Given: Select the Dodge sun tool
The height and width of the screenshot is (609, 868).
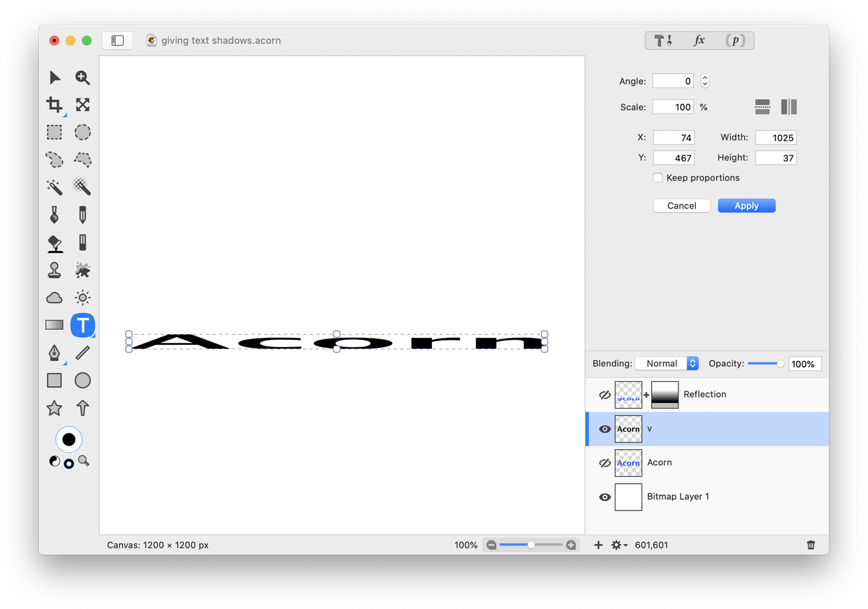Looking at the screenshot, I should (x=82, y=297).
